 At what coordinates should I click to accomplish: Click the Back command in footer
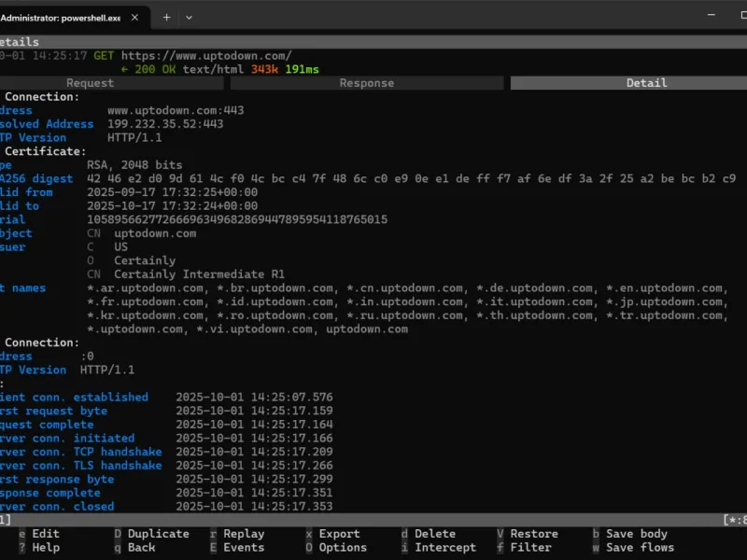point(142,548)
